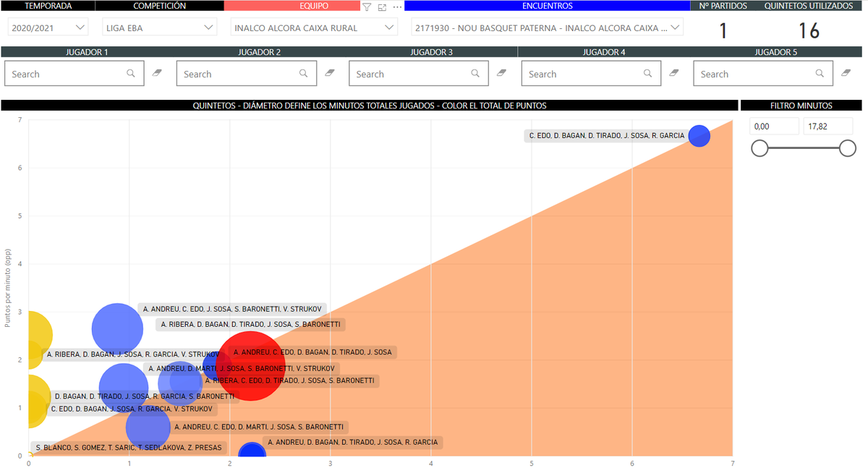Click label D. BAGAN, D. TIRADO, J. SOSA, R. GARCIA, S. BARONETTI
Image resolution: width=868 pixels, height=473 pixels.
(x=144, y=396)
